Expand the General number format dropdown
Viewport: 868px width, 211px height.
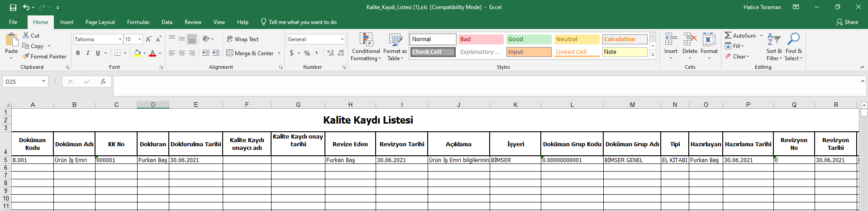pyautogui.click(x=342, y=39)
